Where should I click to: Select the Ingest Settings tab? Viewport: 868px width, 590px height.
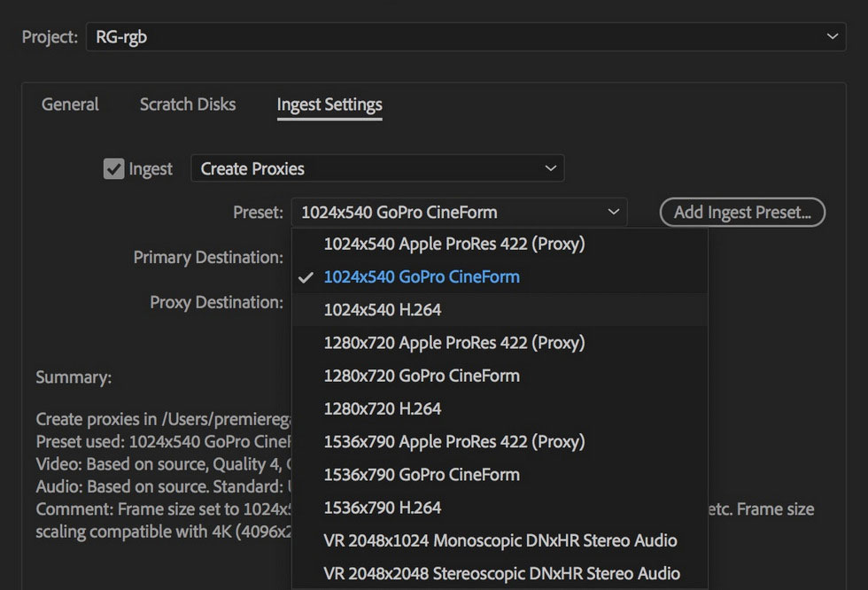(x=329, y=105)
